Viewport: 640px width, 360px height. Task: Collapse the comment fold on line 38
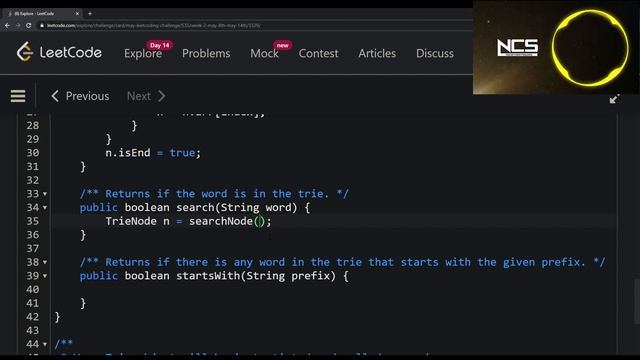click(45, 262)
